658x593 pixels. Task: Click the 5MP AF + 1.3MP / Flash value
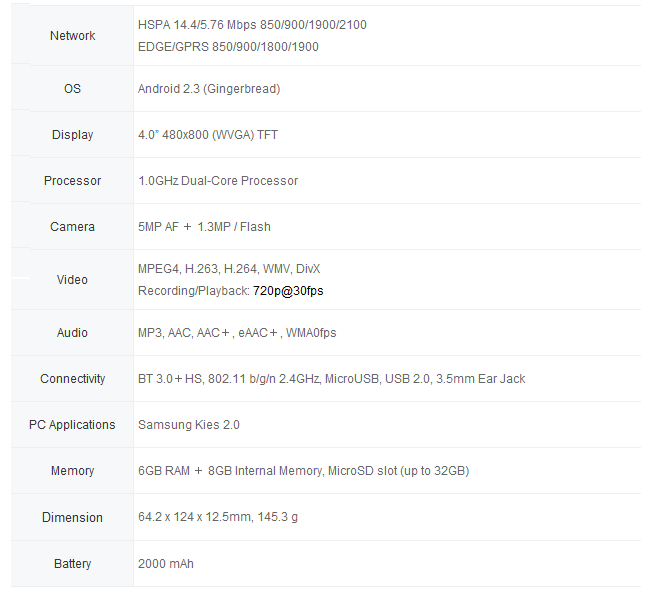(204, 227)
